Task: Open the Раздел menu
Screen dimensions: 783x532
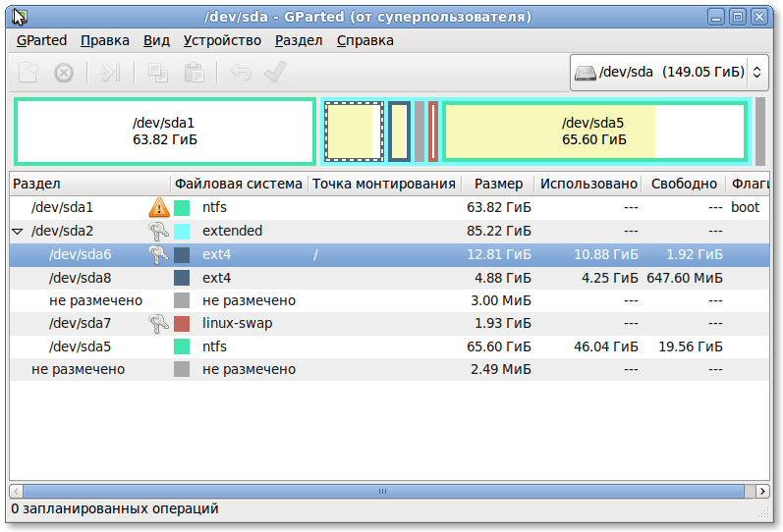Action: pyautogui.click(x=299, y=40)
